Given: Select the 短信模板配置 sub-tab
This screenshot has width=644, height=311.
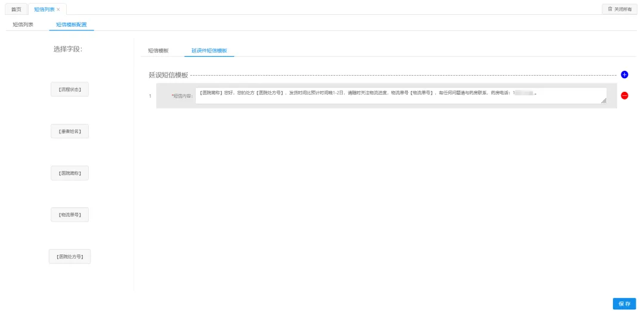Looking at the screenshot, I should point(71,24).
